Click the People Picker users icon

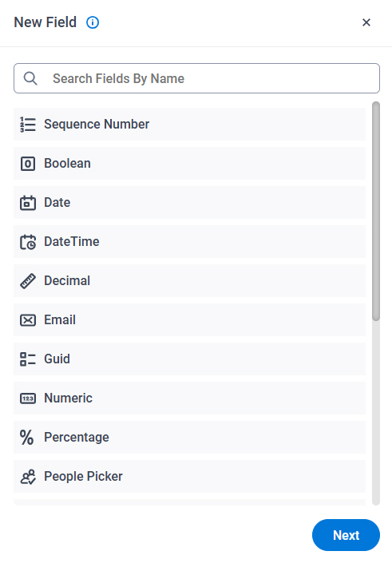28,477
